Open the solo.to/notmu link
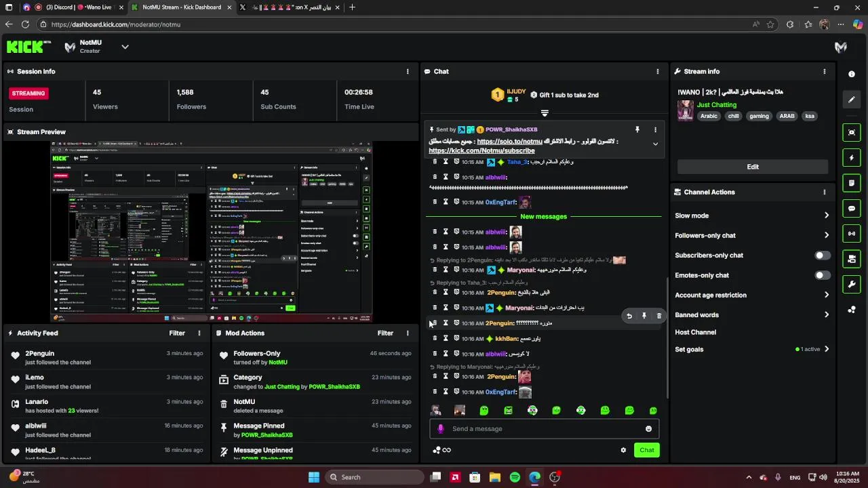 (x=509, y=142)
